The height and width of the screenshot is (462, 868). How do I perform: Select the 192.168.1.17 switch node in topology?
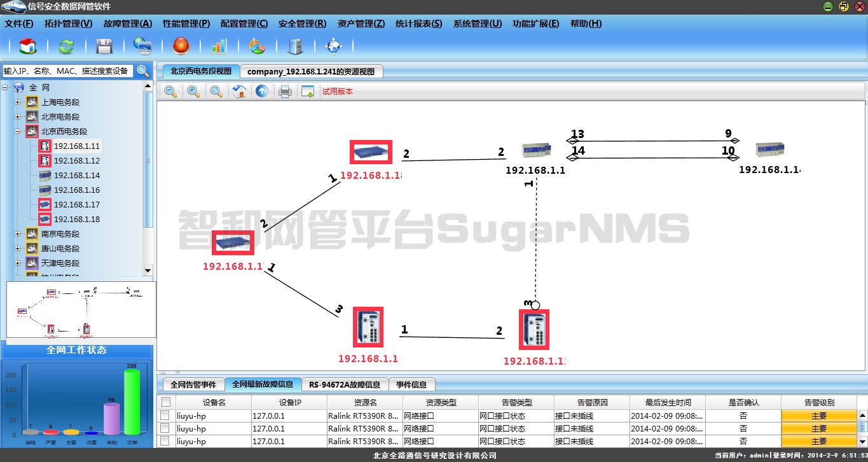tap(233, 242)
